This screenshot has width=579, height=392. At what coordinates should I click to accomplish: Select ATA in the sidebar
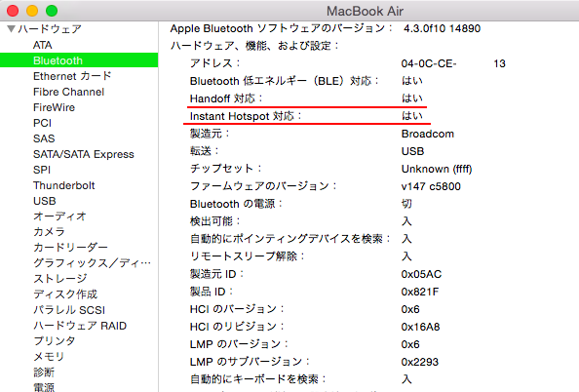point(43,45)
